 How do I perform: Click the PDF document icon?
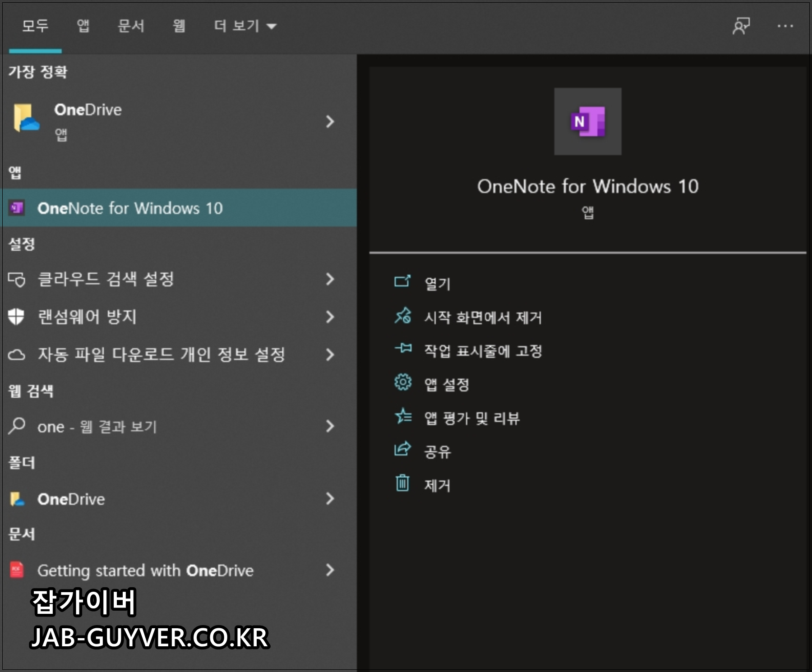click(17, 570)
